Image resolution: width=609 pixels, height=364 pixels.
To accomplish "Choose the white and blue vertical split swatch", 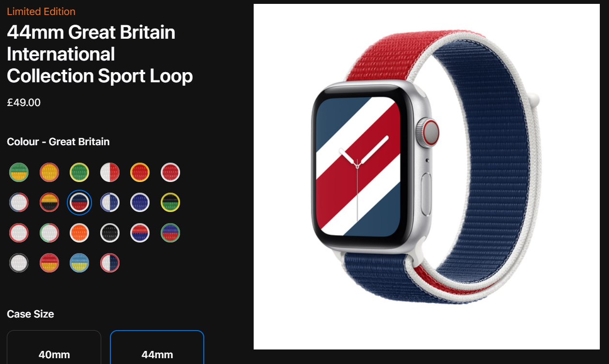I will (110, 202).
